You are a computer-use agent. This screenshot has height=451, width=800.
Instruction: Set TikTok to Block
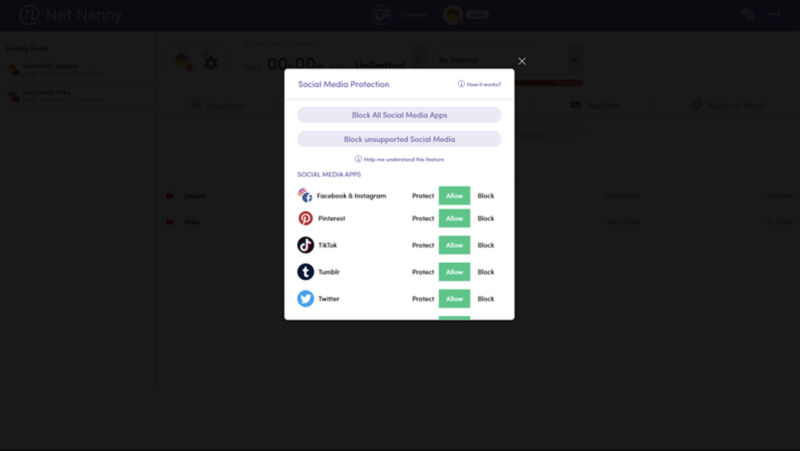486,245
